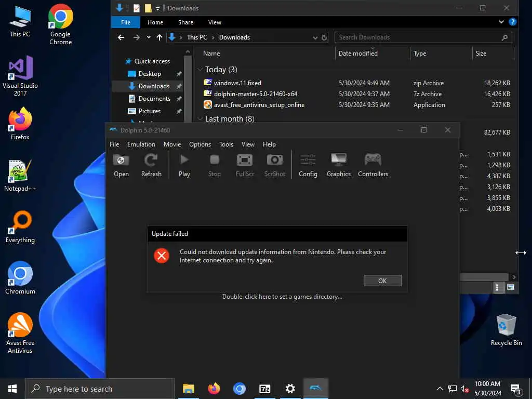Expand the ribbon chevron in File Explorer
Screen dimensions: 532x399
point(501,22)
